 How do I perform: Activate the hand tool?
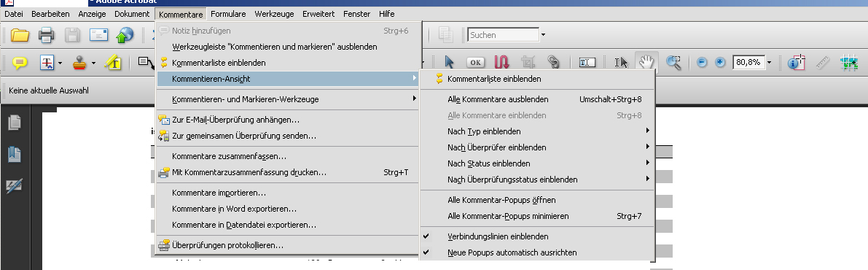646,61
